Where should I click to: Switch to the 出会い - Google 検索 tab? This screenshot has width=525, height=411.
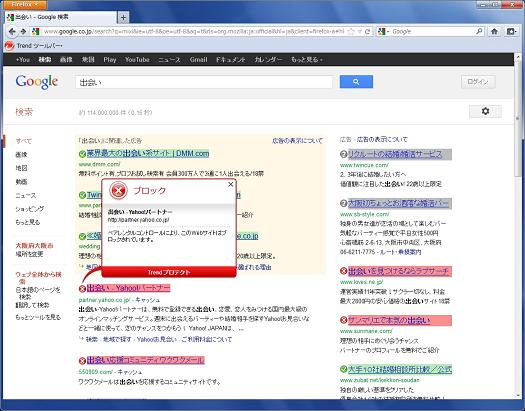(60, 17)
